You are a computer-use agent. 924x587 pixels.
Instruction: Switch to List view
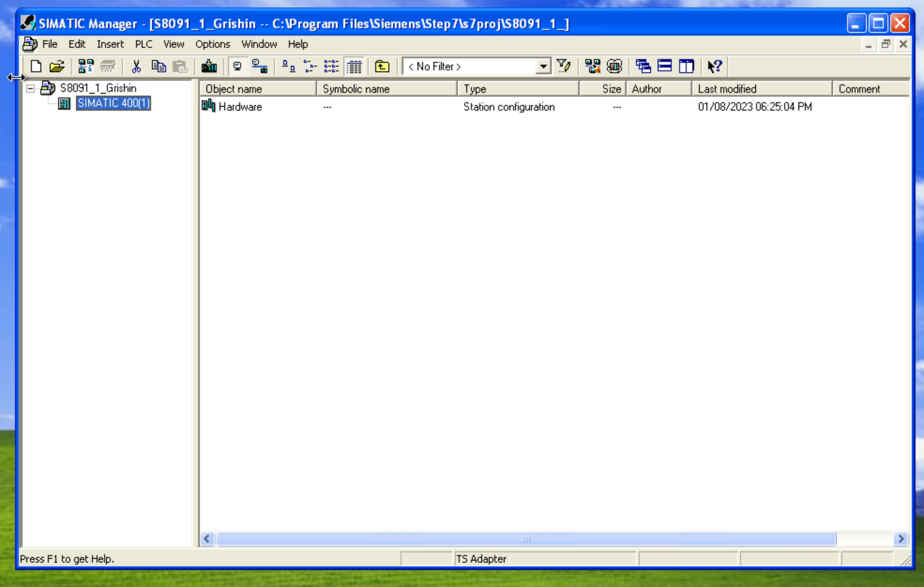coord(332,67)
